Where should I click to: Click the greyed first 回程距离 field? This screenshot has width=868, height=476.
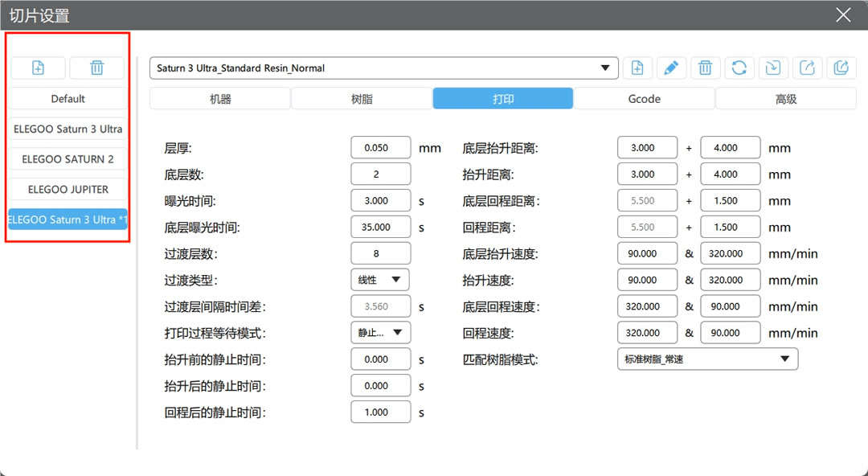(x=647, y=228)
